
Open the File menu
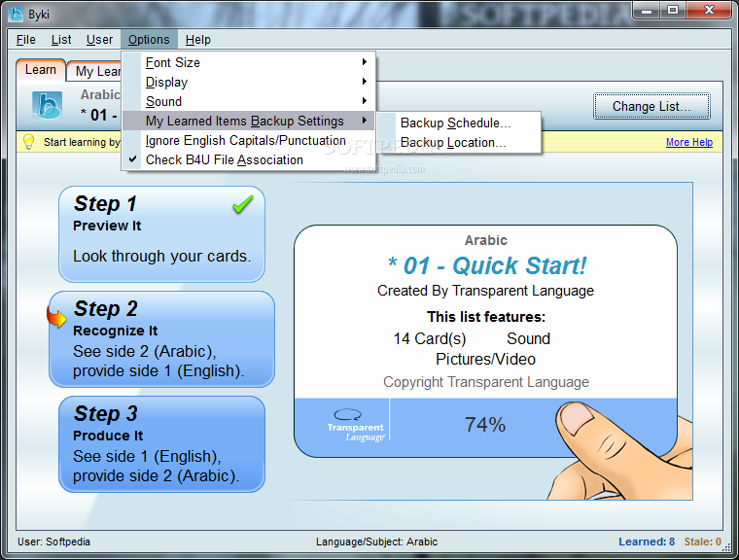26,40
